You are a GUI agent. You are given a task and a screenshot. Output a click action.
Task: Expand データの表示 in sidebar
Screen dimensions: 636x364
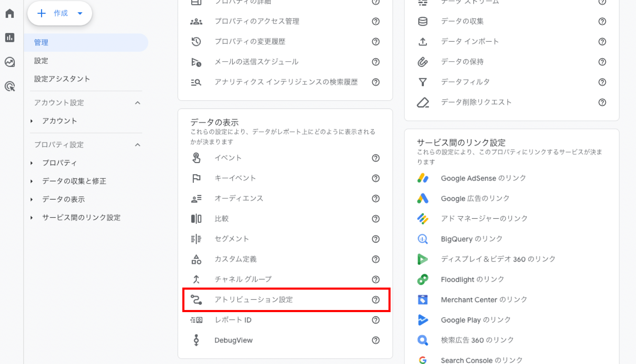pyautogui.click(x=32, y=200)
